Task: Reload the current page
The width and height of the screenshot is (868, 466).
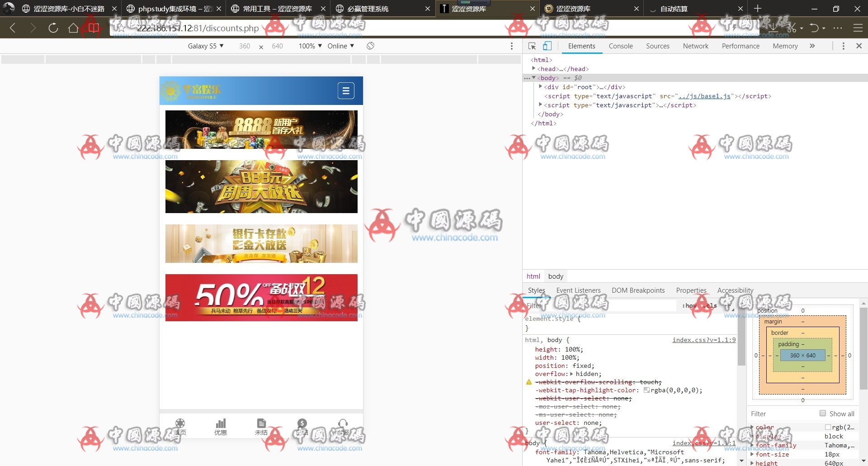Action: click(x=53, y=28)
